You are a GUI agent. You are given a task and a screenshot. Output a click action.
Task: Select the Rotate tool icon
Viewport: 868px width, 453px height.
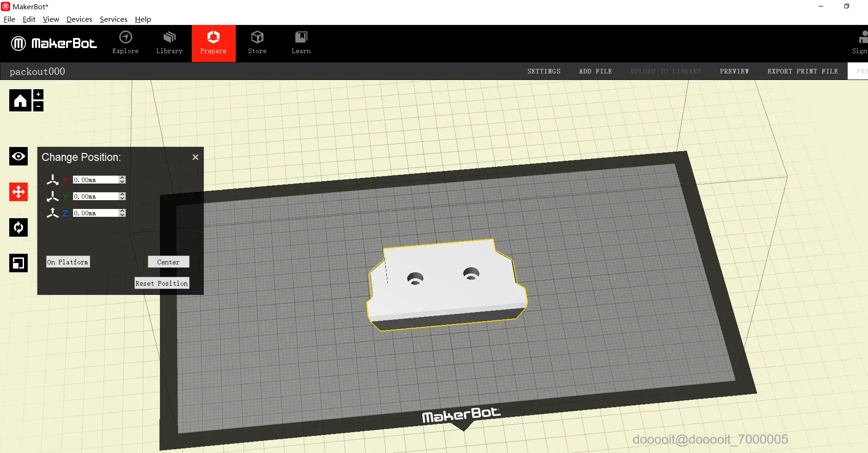point(18,227)
